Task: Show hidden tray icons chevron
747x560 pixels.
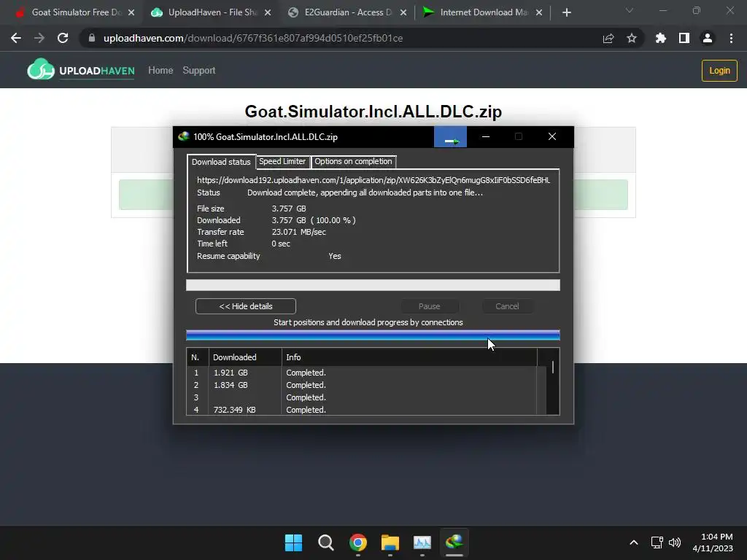Action: pos(634,542)
